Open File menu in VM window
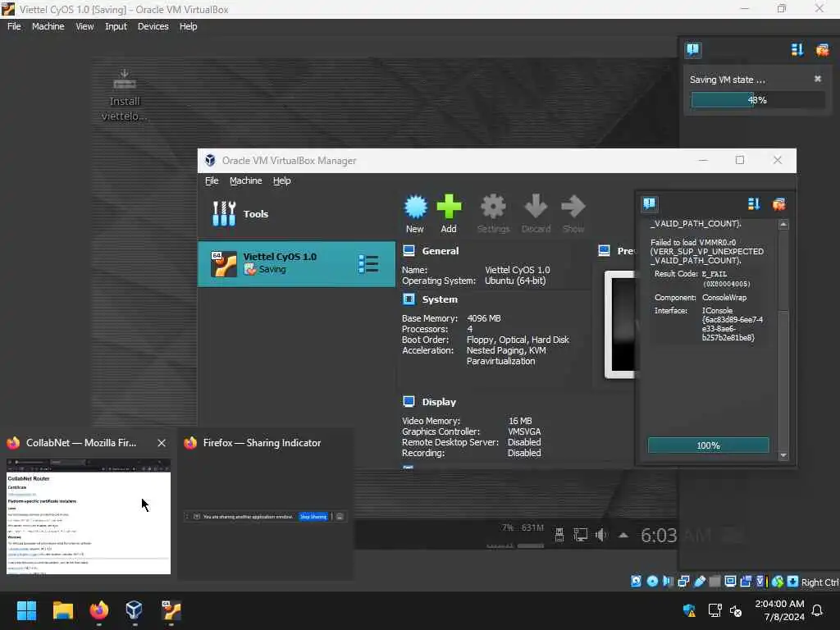 pyautogui.click(x=14, y=26)
